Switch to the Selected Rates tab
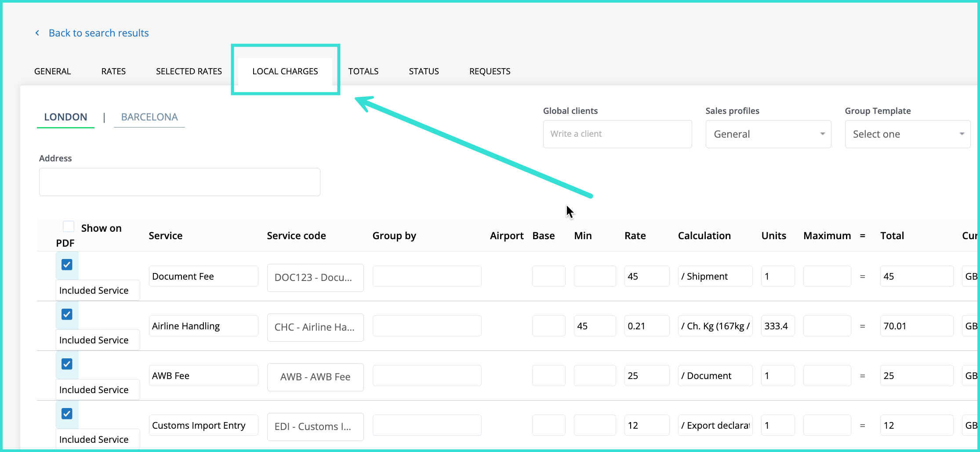980x452 pixels. [x=189, y=71]
